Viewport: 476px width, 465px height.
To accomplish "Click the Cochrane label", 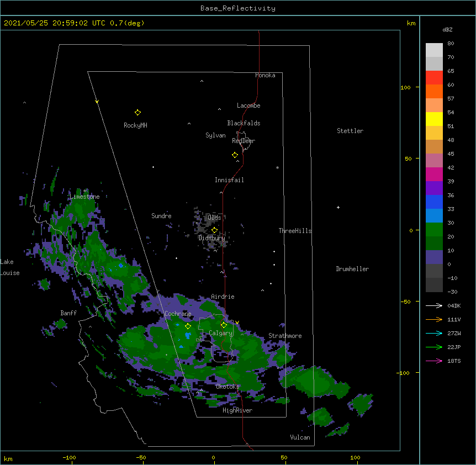I will point(178,314).
